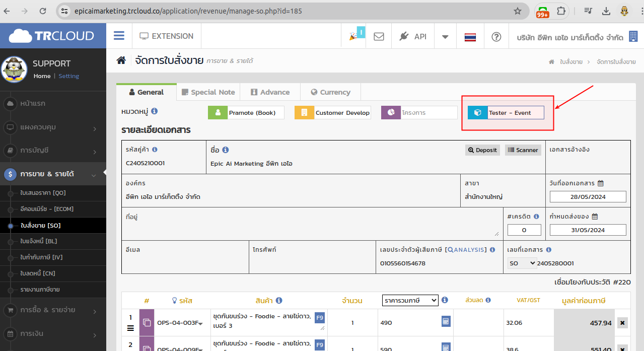Open calendar icon for วันที่ออกเอกสาร
The width and height of the screenshot is (644, 351).
pos(601,183)
